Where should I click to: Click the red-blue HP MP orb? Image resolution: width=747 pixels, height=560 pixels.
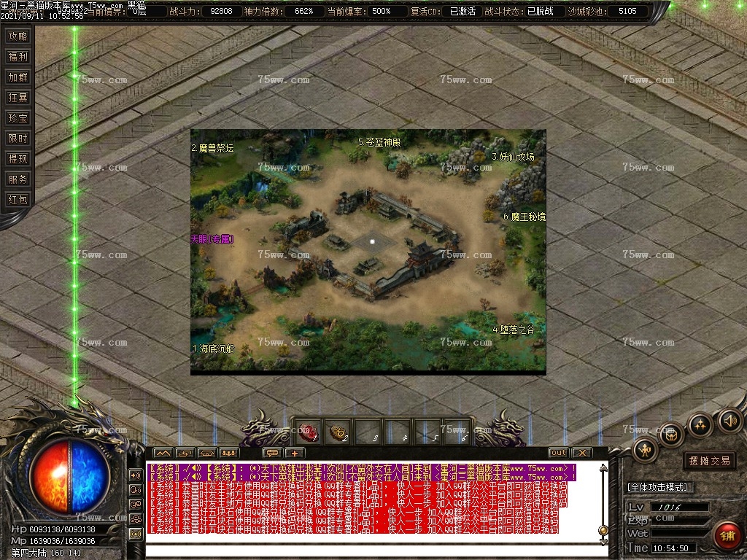(70, 477)
